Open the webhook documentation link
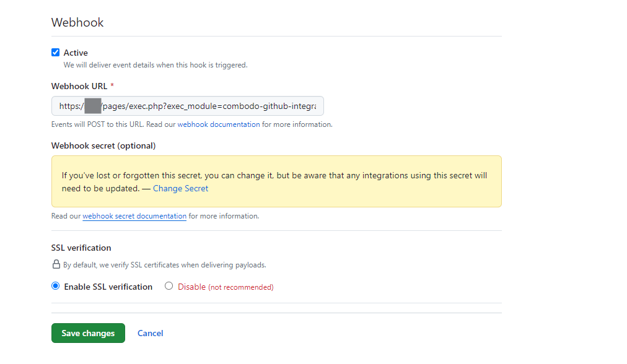The height and width of the screenshot is (364, 627). [x=219, y=124]
